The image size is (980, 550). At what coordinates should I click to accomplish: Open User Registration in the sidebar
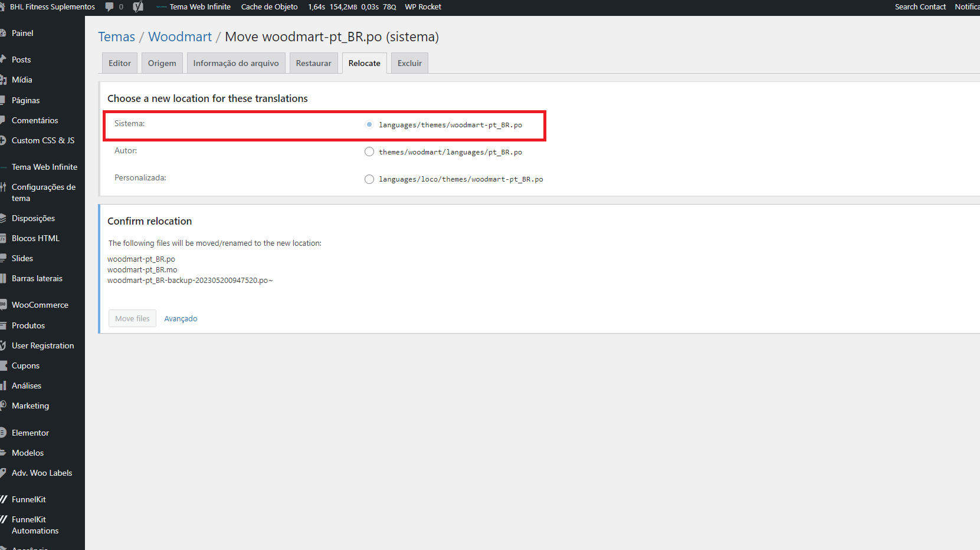(42, 345)
